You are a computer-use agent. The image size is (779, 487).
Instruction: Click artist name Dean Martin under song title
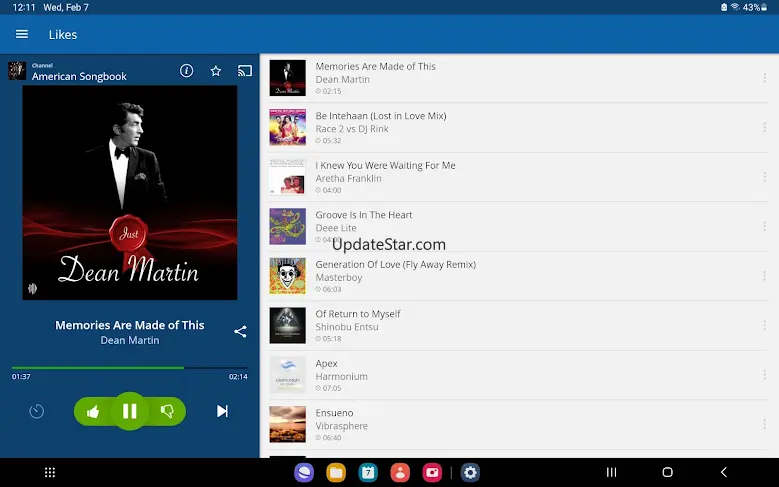(x=130, y=340)
